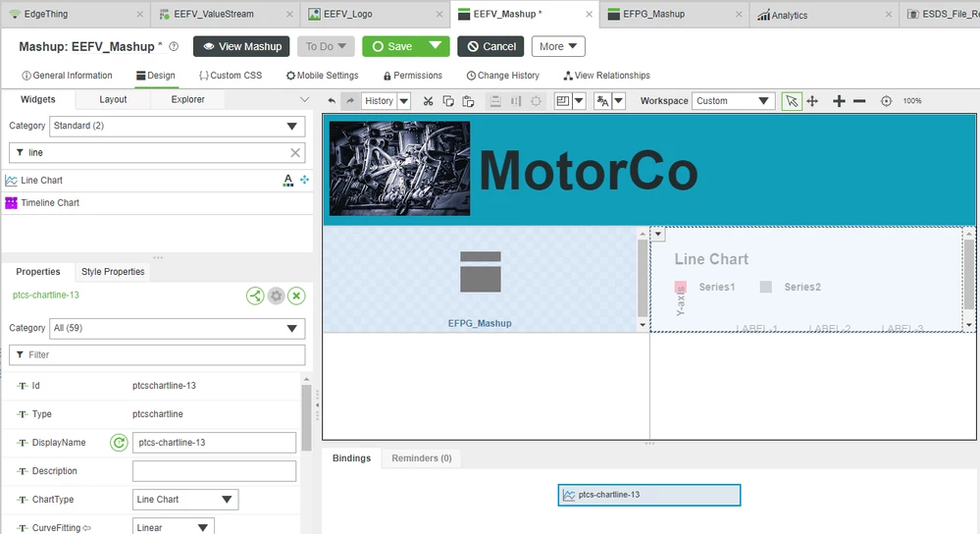Zoom out with the minus icon
Screen dimensions: 980x534
click(859, 101)
